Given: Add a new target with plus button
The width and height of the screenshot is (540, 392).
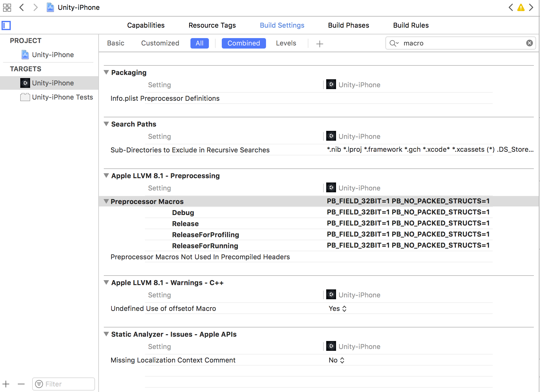Looking at the screenshot, I should 6,384.
